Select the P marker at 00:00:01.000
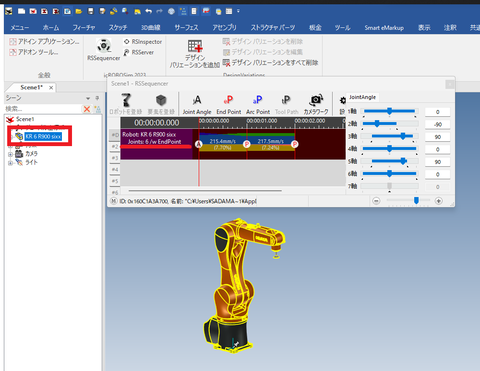The height and width of the screenshot is (371, 480). (x=247, y=144)
